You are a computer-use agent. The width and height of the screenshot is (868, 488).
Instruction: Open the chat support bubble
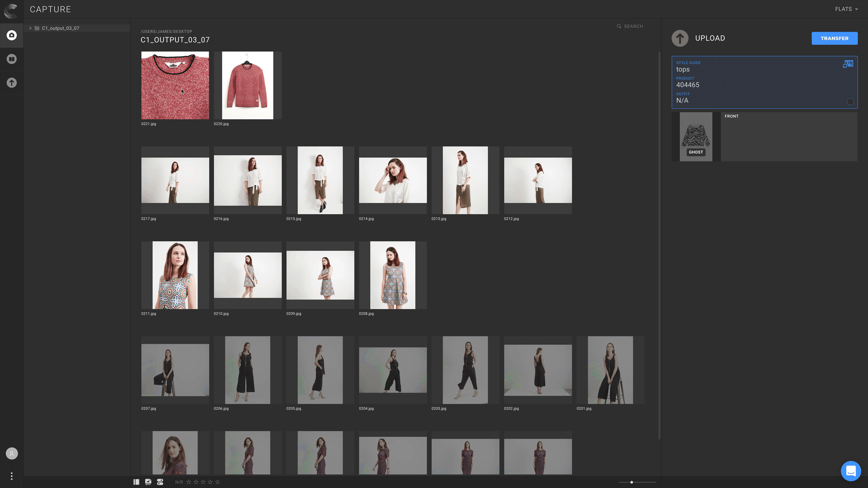click(x=850, y=471)
